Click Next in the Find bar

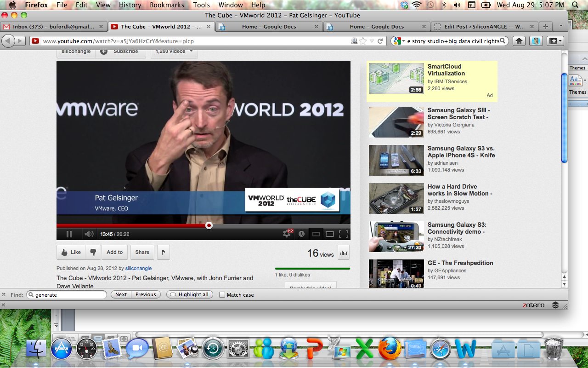click(x=121, y=294)
